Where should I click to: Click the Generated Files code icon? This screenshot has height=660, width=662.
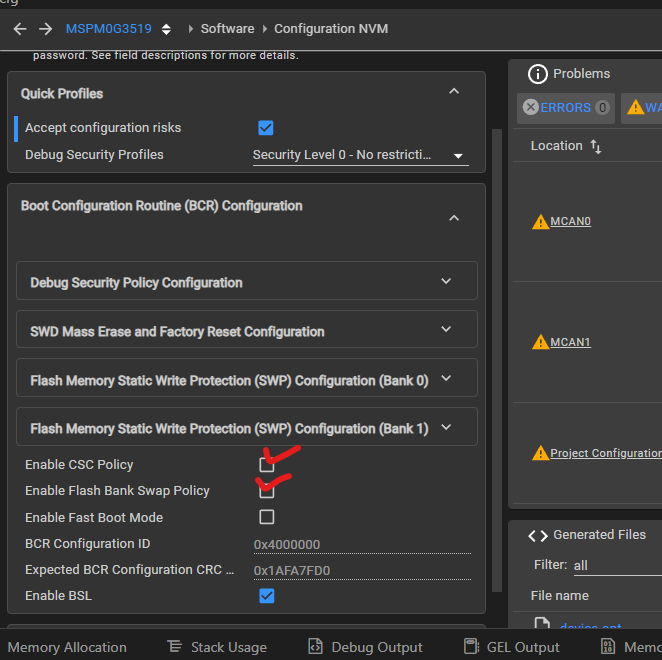[538, 535]
